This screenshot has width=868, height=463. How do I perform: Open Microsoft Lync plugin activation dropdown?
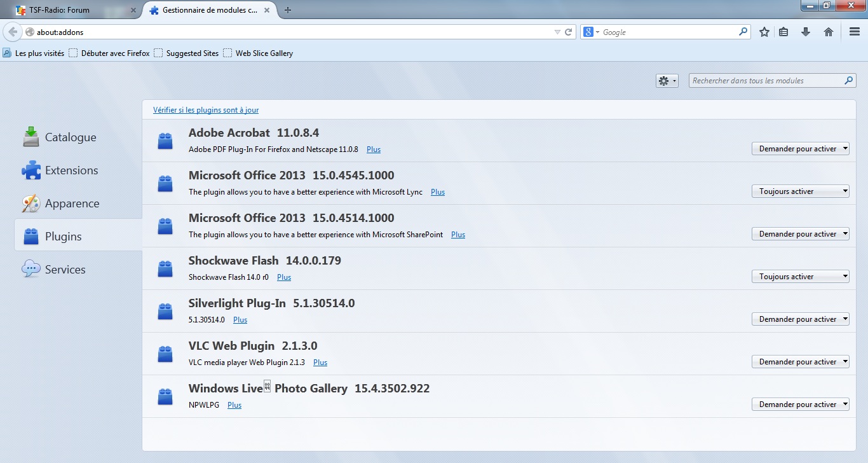pos(801,191)
